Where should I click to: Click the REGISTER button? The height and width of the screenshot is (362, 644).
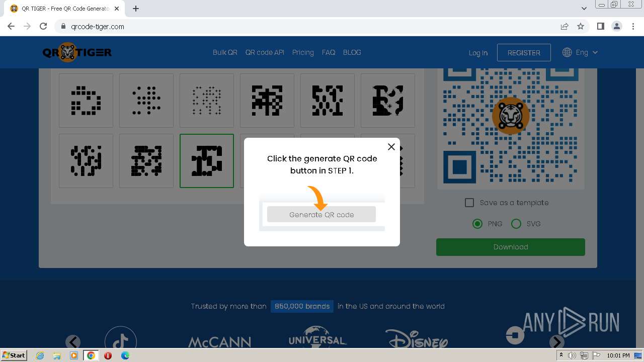524,52
